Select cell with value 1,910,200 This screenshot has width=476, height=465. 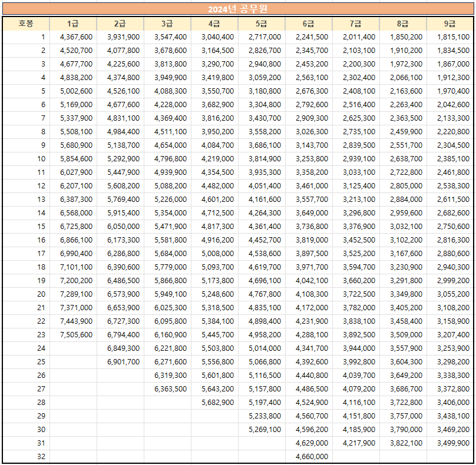[403, 51]
